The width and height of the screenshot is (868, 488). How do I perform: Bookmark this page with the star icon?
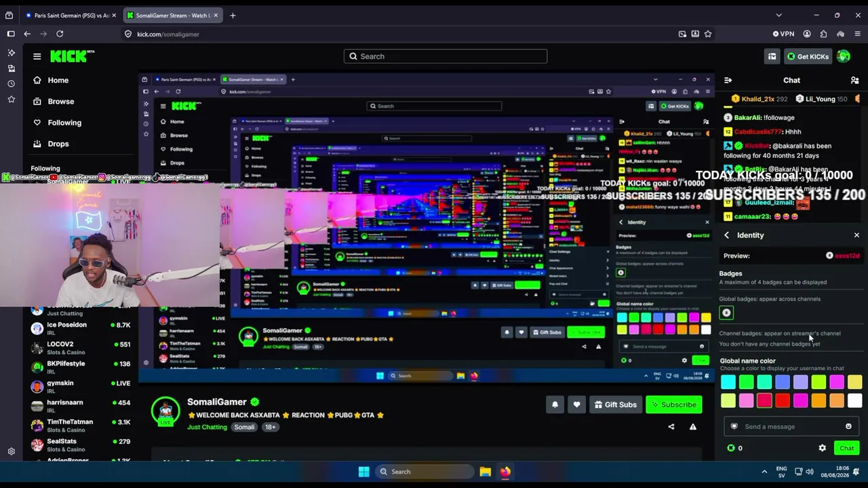[x=708, y=34]
